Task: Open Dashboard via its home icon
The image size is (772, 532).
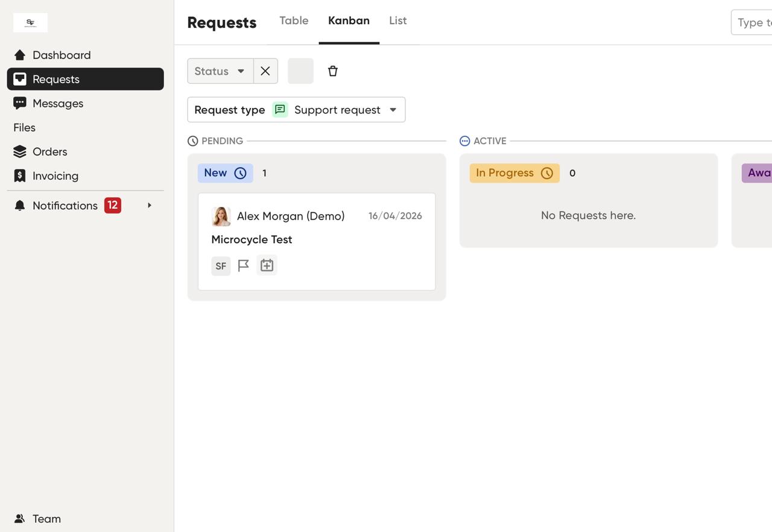Action: tap(20, 55)
